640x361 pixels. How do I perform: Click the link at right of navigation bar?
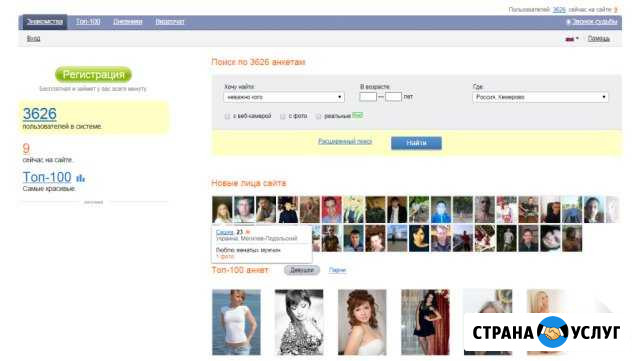pyautogui.click(x=594, y=22)
